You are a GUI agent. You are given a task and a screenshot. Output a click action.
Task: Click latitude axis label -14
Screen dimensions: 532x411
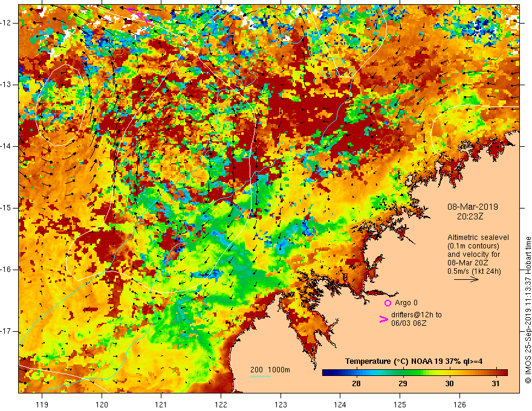point(6,146)
